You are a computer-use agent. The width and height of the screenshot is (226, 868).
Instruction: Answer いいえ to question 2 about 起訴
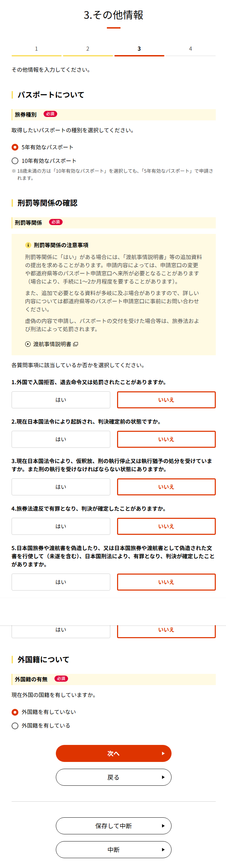(x=166, y=439)
